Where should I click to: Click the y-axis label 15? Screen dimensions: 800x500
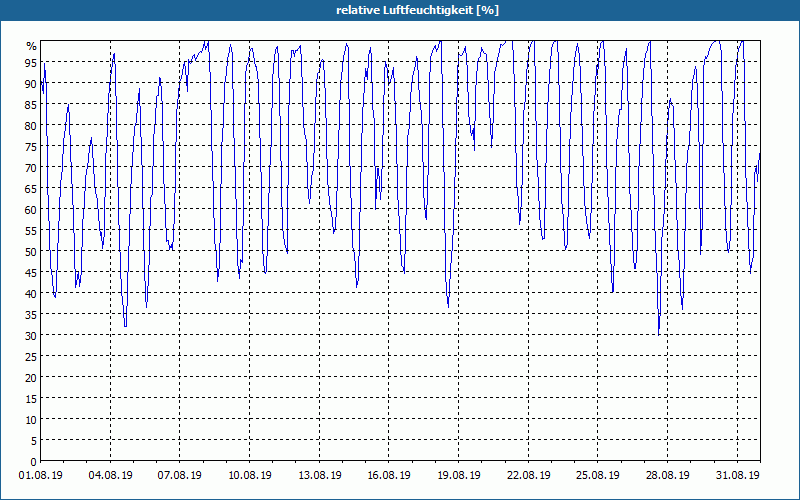coord(31,399)
